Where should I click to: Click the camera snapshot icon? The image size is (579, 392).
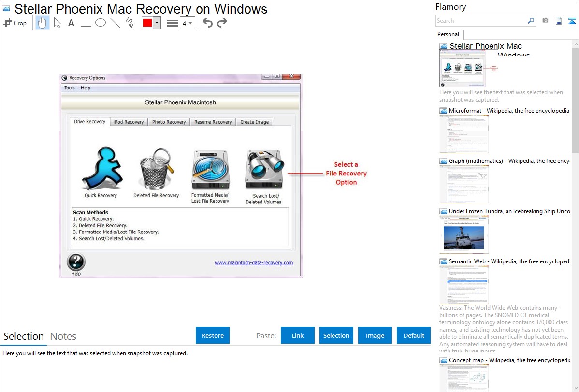click(545, 21)
